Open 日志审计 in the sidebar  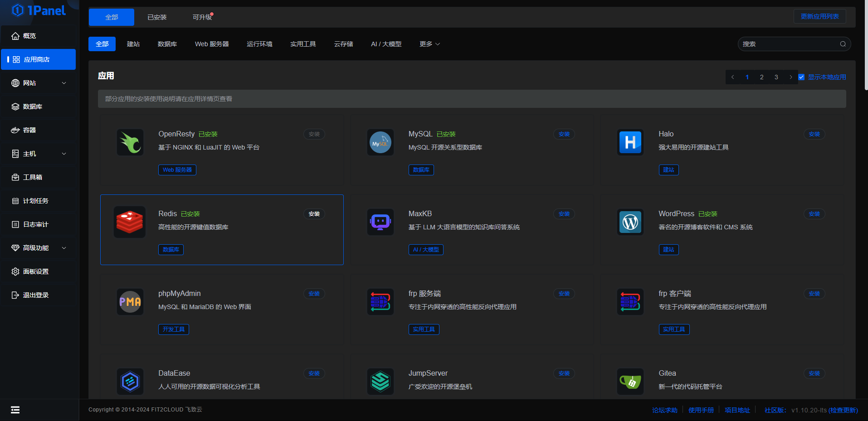tap(38, 224)
